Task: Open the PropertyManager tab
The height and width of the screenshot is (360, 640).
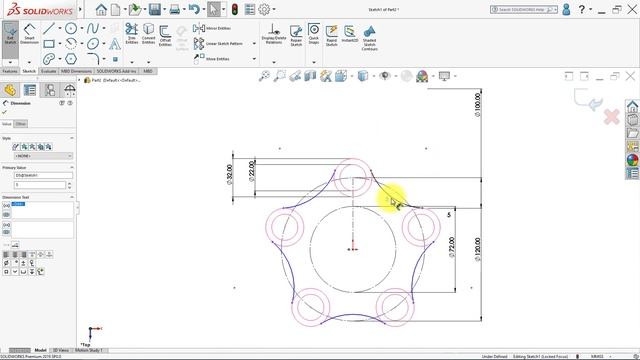Action: (x=30, y=90)
